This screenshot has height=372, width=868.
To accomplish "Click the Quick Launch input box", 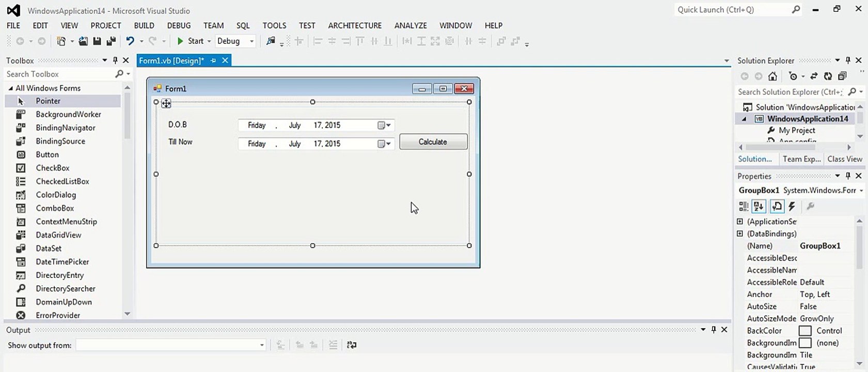I will (x=732, y=9).
